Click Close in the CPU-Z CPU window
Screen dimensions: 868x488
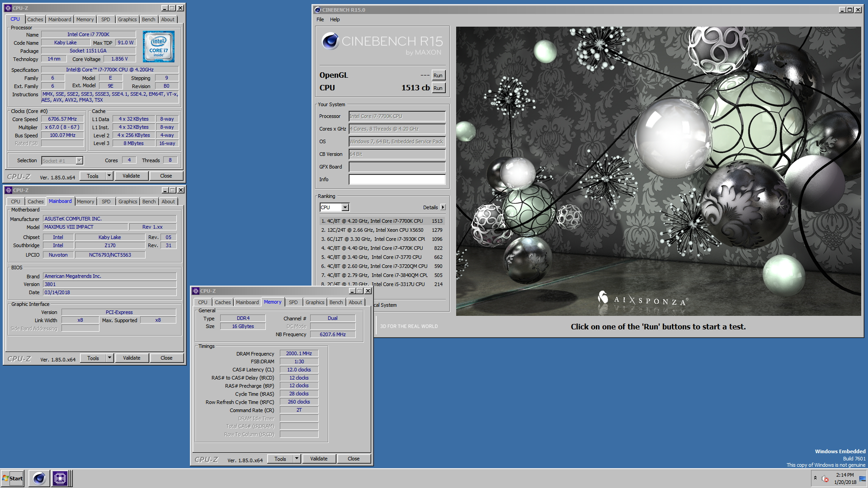[166, 176]
